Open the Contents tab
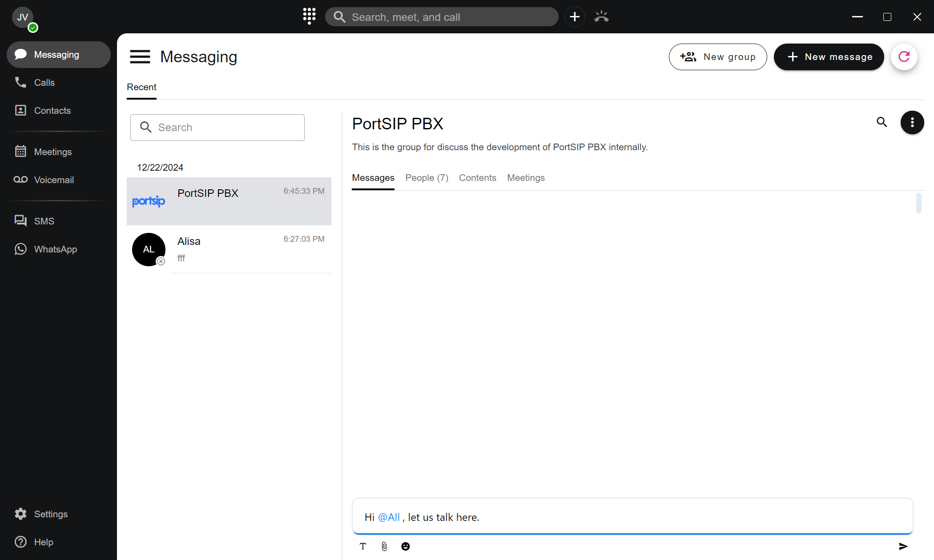Image resolution: width=934 pixels, height=560 pixels. (477, 178)
